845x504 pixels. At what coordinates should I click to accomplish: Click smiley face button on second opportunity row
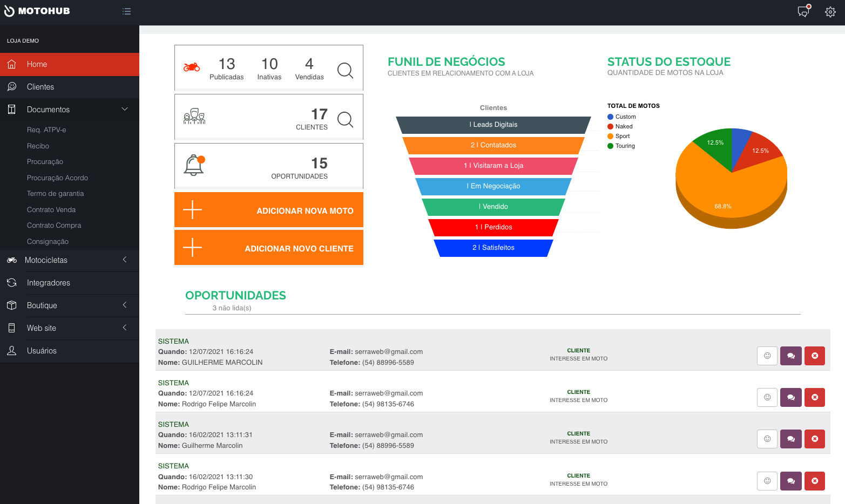(767, 397)
